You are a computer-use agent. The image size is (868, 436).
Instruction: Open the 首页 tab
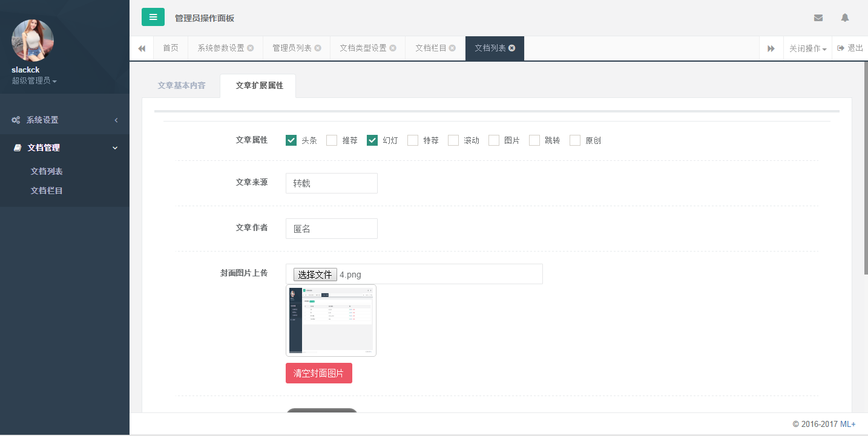pos(171,48)
